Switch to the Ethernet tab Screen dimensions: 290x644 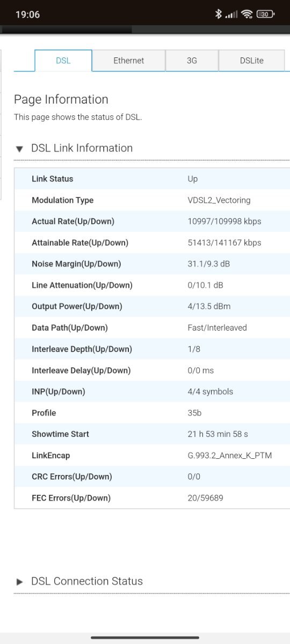click(128, 61)
